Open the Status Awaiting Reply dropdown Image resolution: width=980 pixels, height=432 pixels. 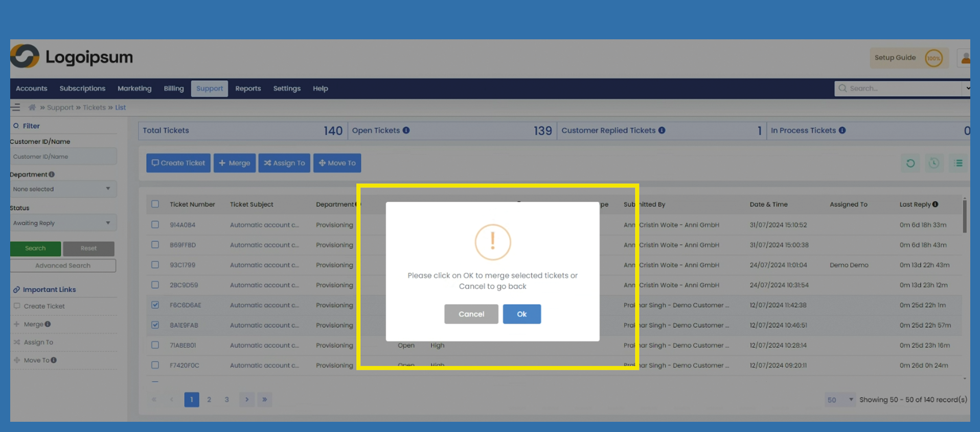(x=62, y=223)
